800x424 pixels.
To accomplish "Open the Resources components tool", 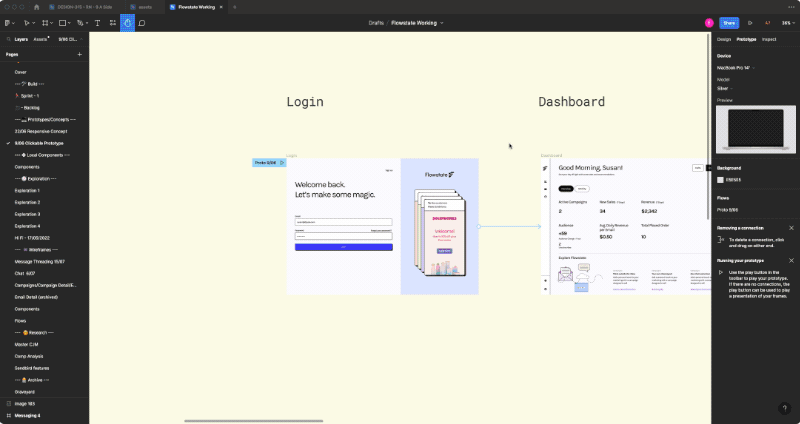I will pyautogui.click(x=113, y=23).
